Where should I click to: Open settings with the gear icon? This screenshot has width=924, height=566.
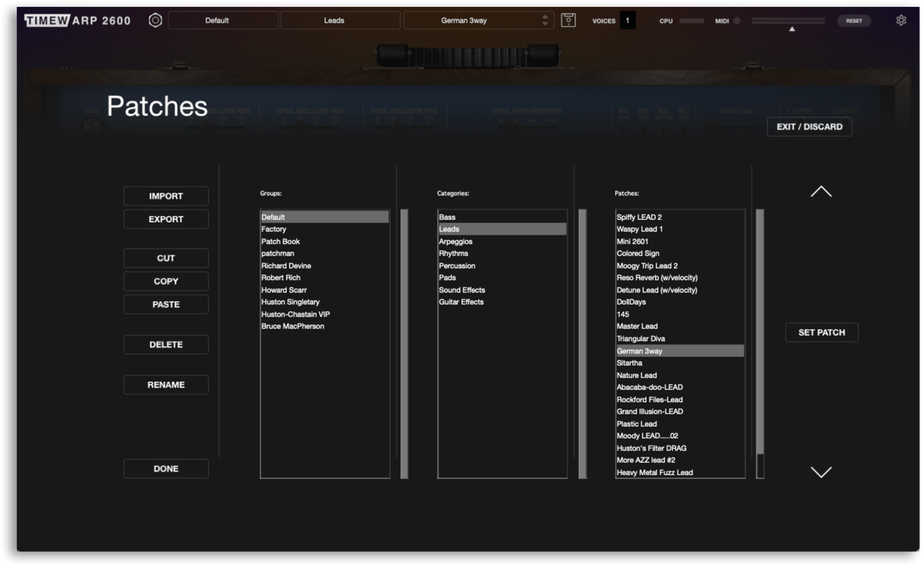(x=901, y=21)
